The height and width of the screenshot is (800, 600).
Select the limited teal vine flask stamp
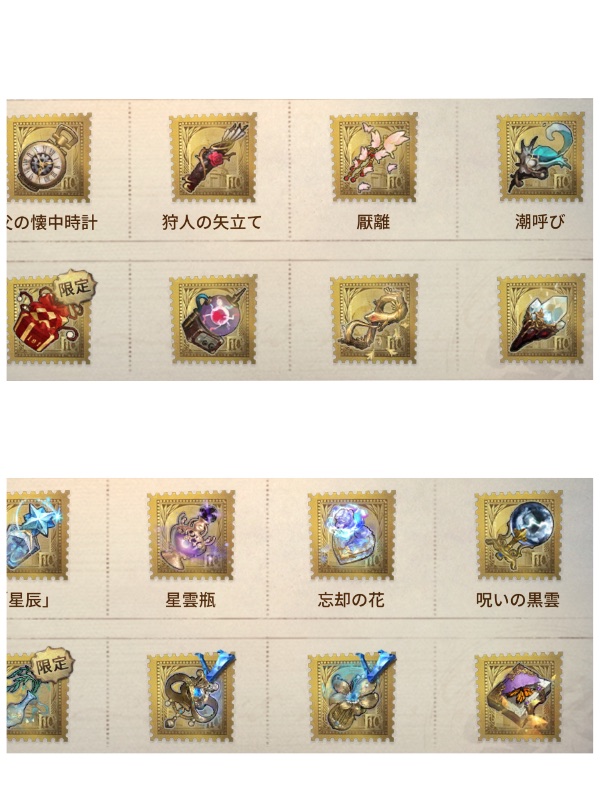click(40, 695)
